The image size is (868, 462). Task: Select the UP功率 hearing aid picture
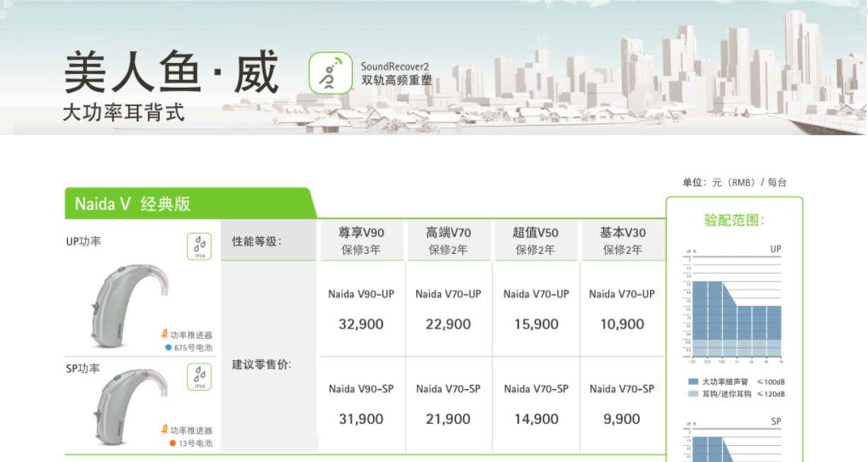129,304
